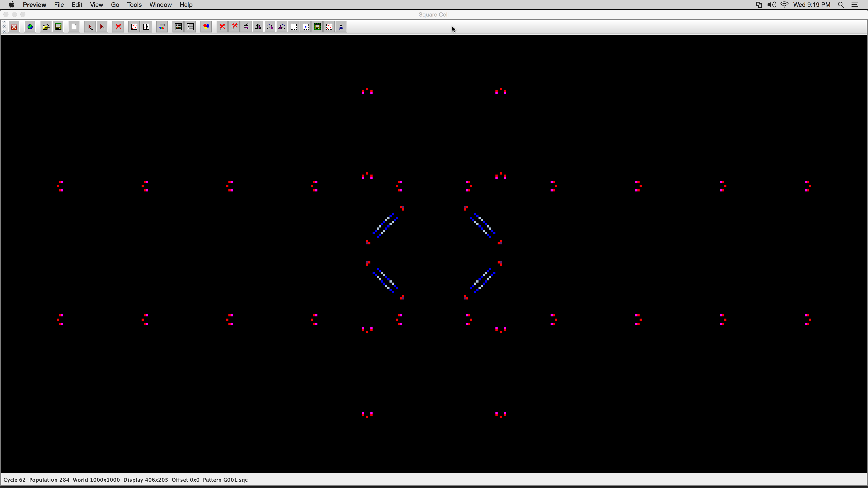This screenshot has width=868, height=488.
Task: Click the clear selection red-cross icon
Action: point(222,27)
